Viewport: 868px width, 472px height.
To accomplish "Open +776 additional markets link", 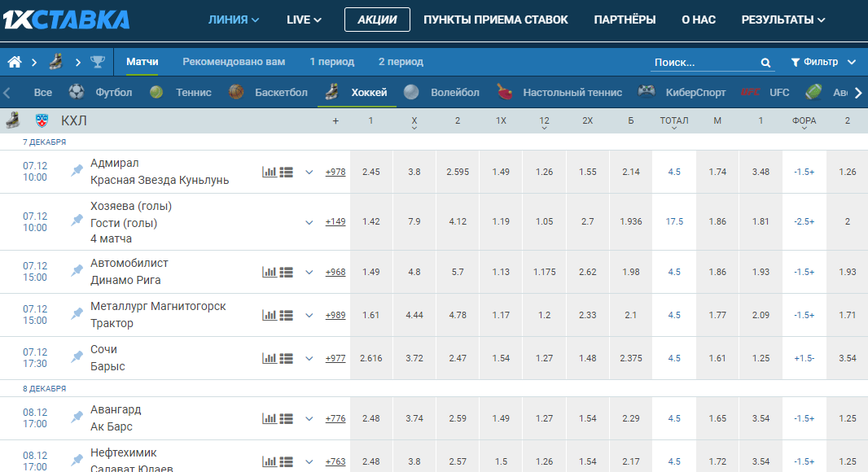I will [x=335, y=419].
